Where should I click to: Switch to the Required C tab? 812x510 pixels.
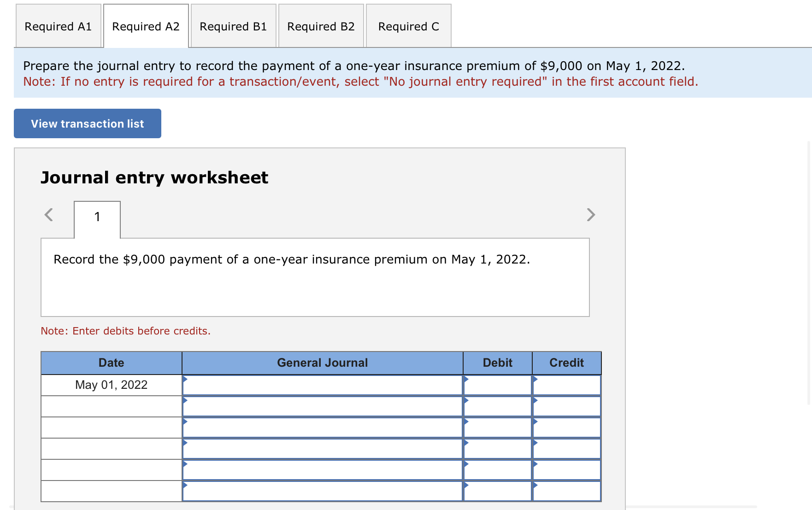(408, 26)
